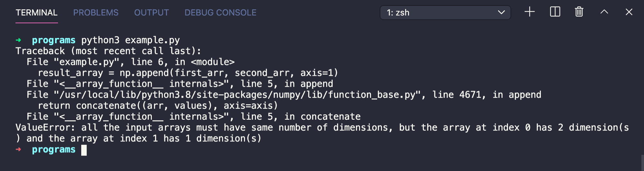Click the "example.py" file reference in traceback
This screenshot has height=171, width=644.
point(86,62)
